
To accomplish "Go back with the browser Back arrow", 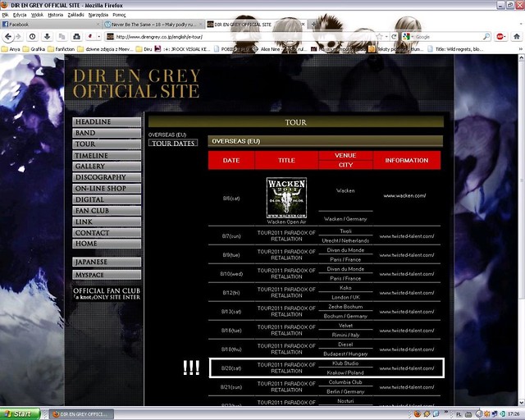I will point(7,37).
